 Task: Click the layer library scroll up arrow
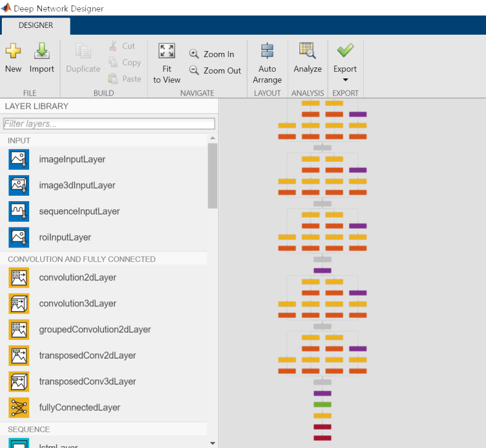pyautogui.click(x=213, y=138)
